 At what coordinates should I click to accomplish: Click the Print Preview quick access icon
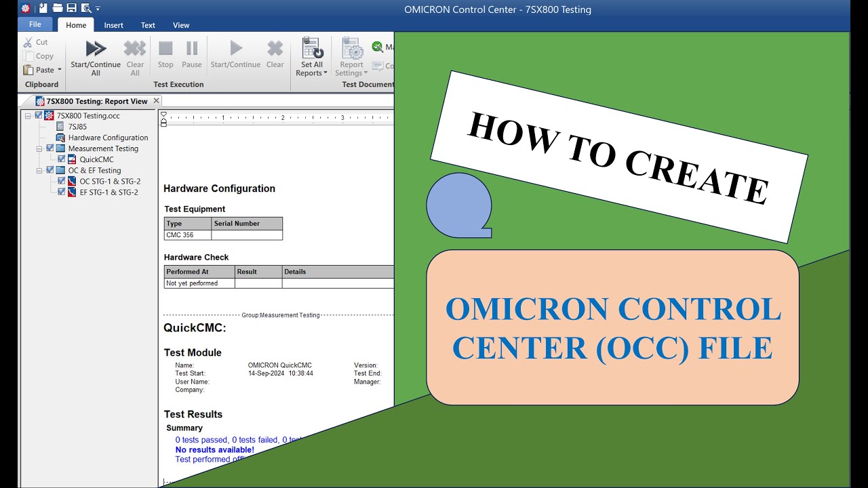pyautogui.click(x=86, y=8)
